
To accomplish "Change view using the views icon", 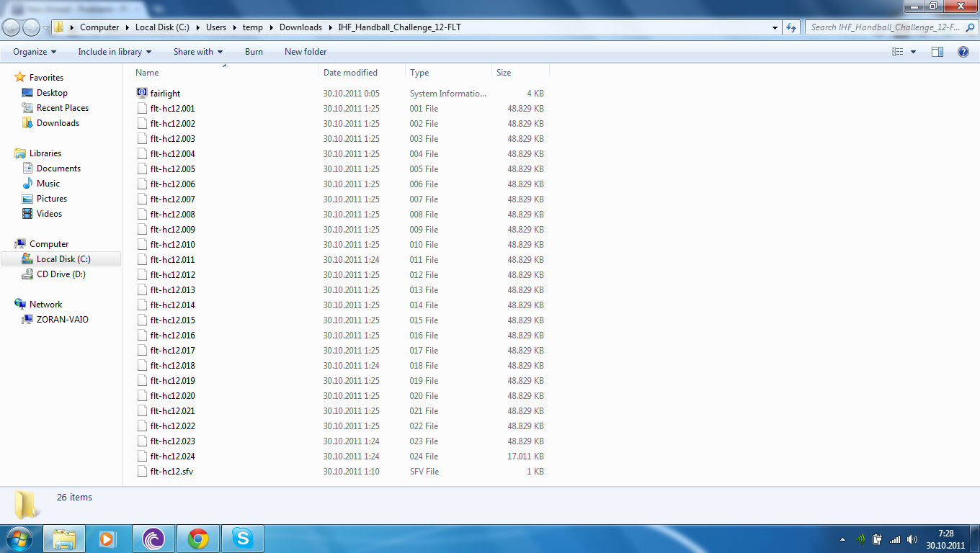I will 898,52.
